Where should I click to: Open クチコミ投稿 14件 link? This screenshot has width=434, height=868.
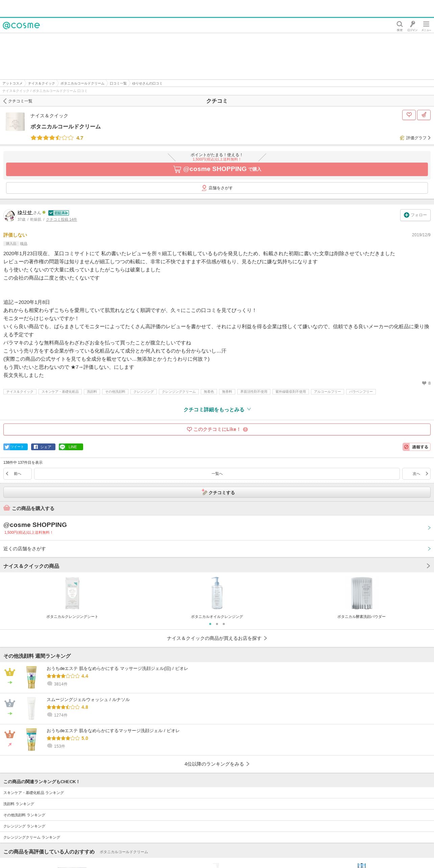pos(62,219)
